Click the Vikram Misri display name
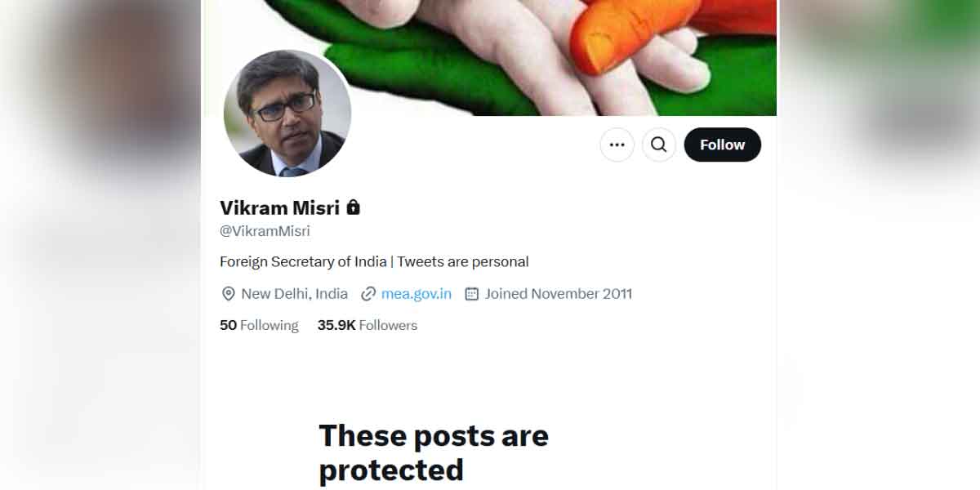The image size is (980, 490). pos(280,207)
